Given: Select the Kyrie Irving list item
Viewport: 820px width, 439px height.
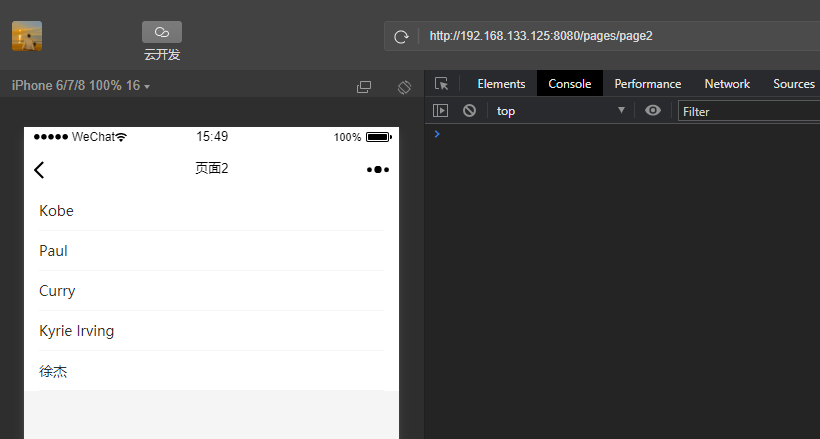Looking at the screenshot, I should click(x=211, y=331).
